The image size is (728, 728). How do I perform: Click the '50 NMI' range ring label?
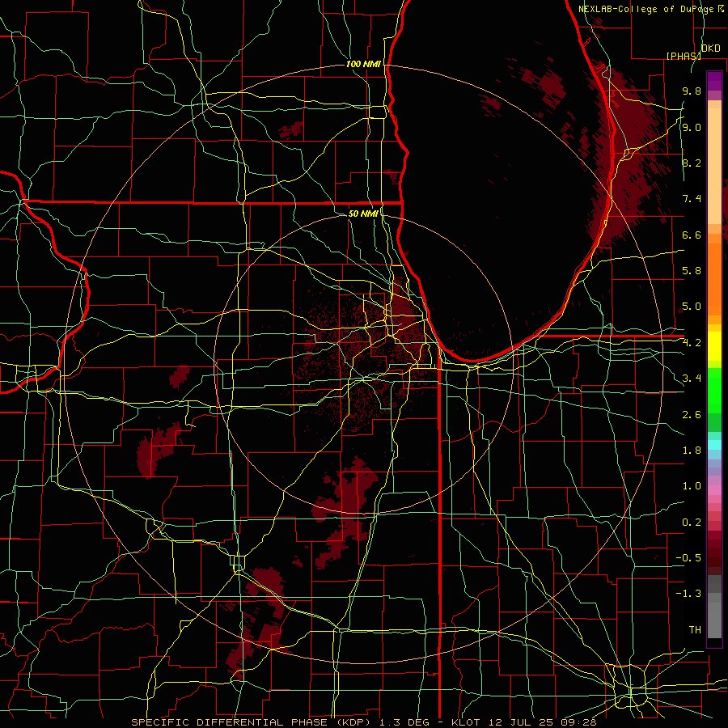(x=363, y=214)
